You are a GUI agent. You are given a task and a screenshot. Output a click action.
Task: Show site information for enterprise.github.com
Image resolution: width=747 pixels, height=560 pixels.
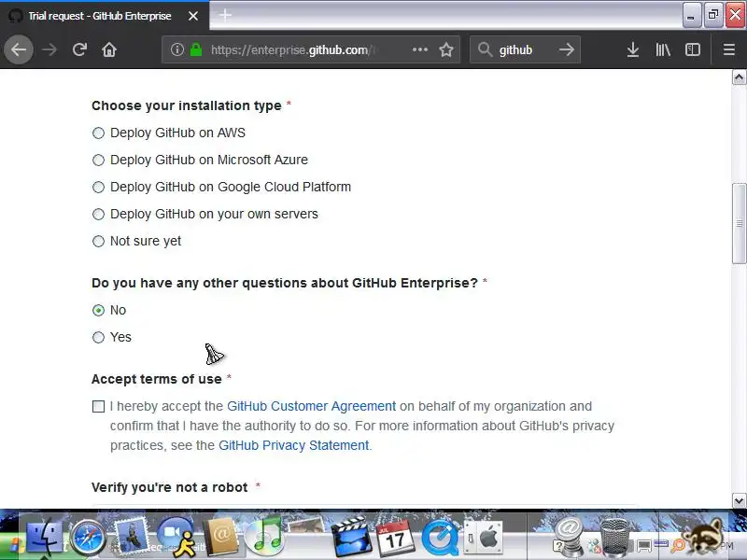click(177, 49)
